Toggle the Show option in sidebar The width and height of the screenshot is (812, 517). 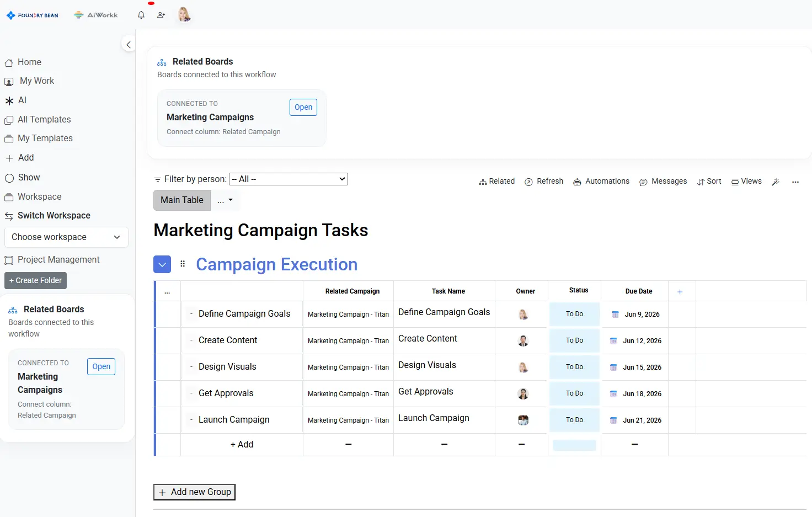[23, 178]
